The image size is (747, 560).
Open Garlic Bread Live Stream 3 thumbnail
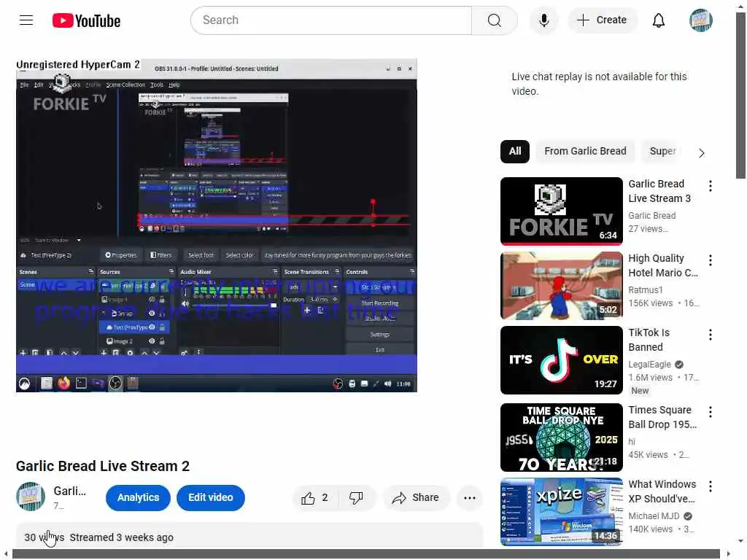pyautogui.click(x=562, y=211)
